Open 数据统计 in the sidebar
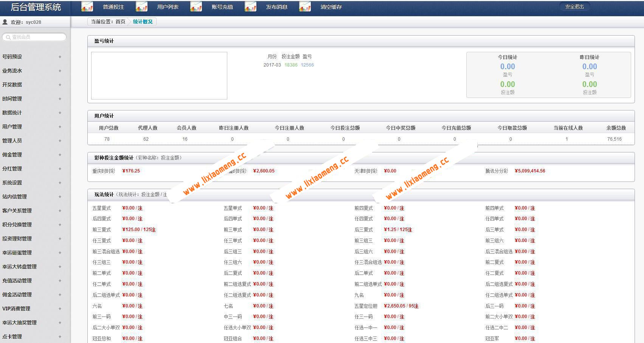Screen dimensions: 644x343 click(x=12, y=113)
